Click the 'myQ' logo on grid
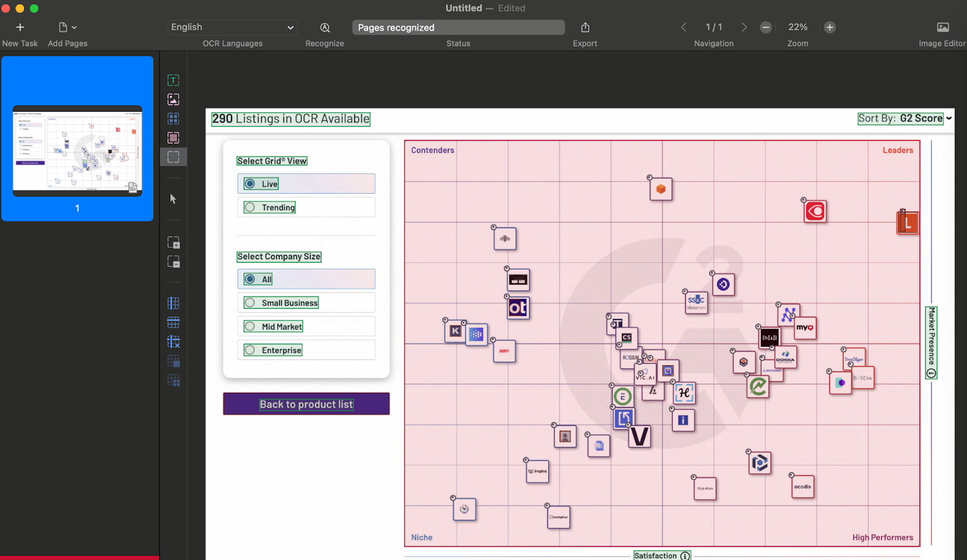 (x=804, y=327)
